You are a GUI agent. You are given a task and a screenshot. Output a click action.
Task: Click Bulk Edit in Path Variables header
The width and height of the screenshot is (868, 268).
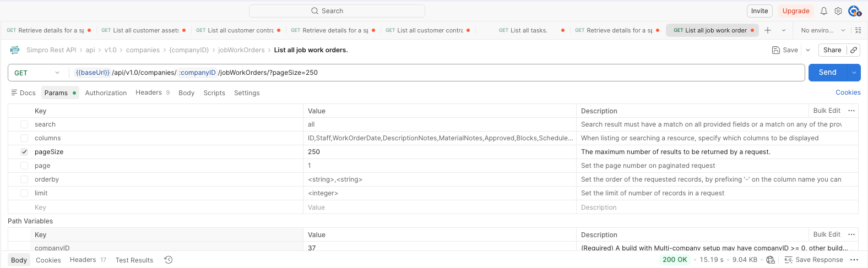[827, 234]
